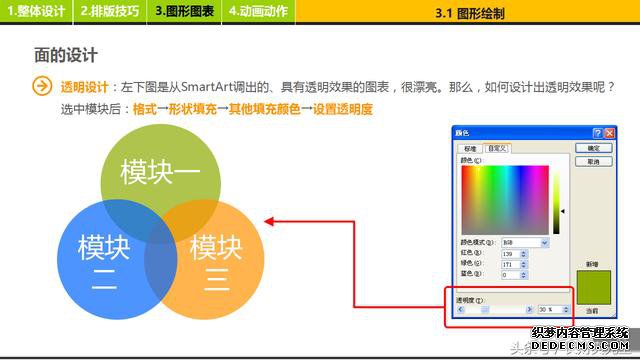The height and width of the screenshot is (360, 640).
Task: Open the 1.整体设计 section tab
Action: pos(36,11)
